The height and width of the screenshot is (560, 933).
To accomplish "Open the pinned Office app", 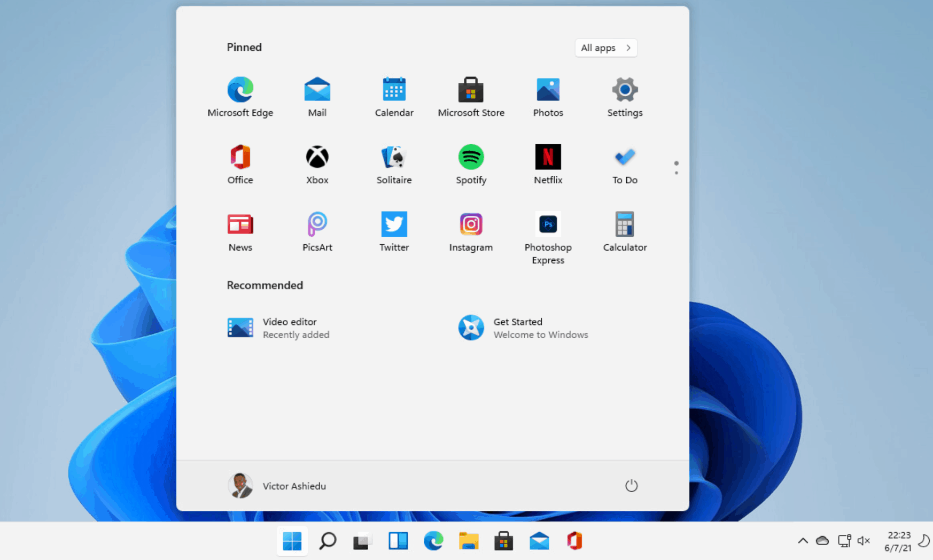I will coord(240,165).
